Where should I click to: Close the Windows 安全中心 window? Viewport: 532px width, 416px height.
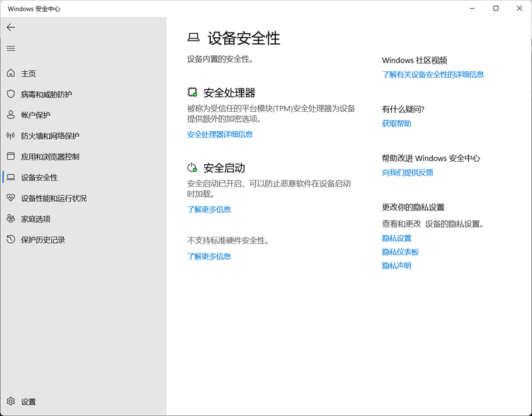point(519,9)
